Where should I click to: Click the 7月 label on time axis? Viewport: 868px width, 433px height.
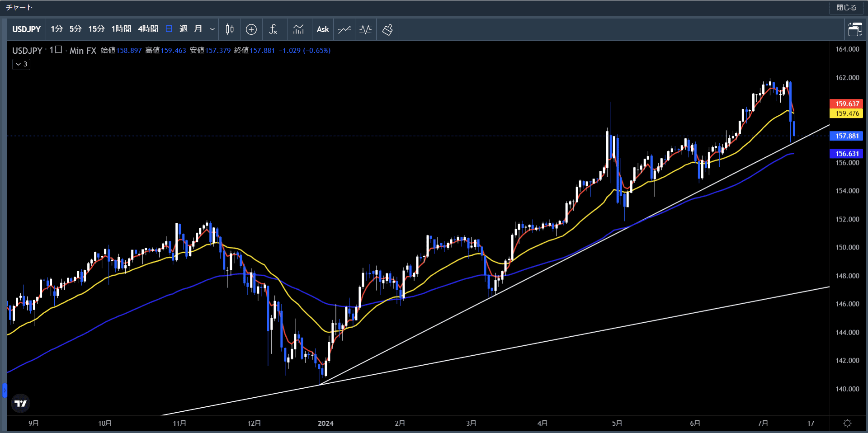(763, 424)
